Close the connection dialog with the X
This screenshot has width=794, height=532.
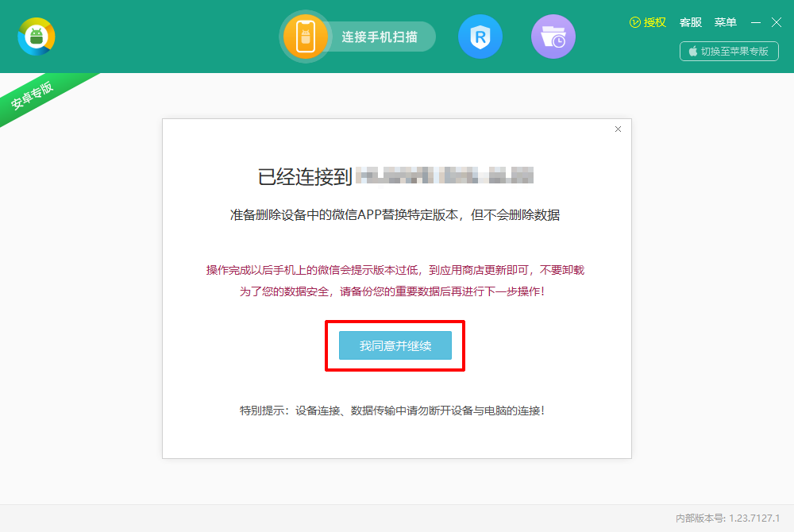click(618, 129)
